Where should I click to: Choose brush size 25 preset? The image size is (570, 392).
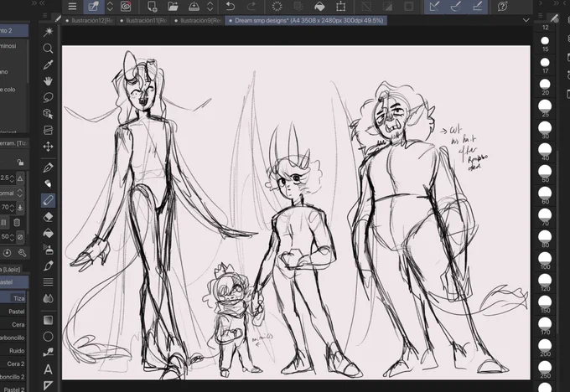pyautogui.click(x=545, y=108)
